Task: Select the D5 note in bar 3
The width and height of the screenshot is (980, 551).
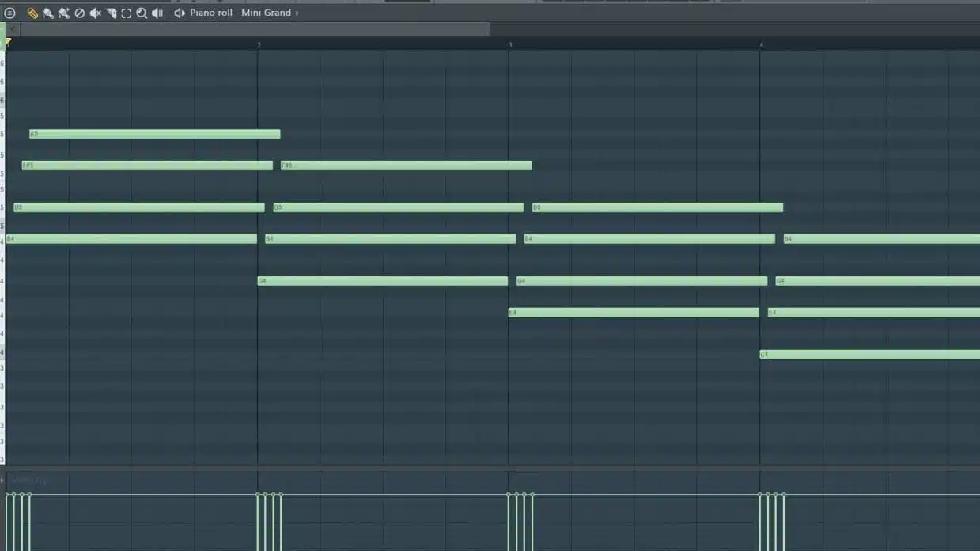Action: point(658,207)
